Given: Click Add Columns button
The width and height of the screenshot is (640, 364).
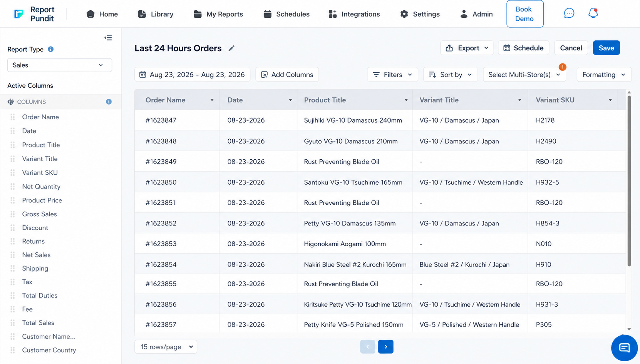Looking at the screenshot, I should pyautogui.click(x=287, y=75).
